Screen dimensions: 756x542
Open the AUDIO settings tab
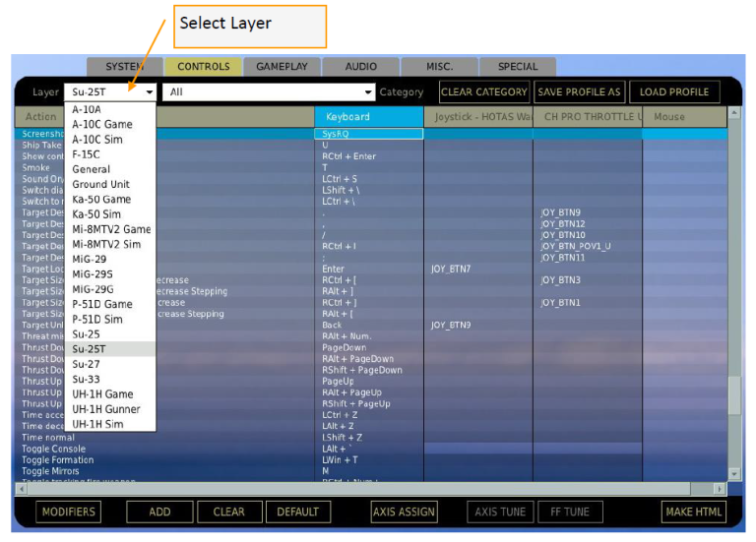(x=360, y=67)
